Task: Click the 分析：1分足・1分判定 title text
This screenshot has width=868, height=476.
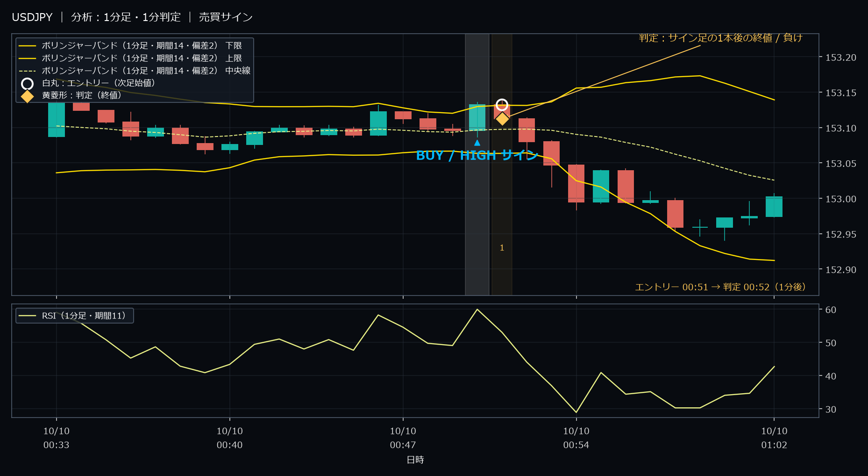Action: pyautogui.click(x=126, y=17)
